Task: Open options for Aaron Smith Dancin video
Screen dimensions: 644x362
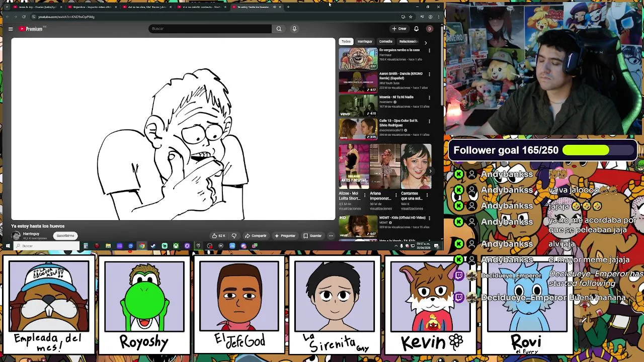Action: [x=429, y=74]
